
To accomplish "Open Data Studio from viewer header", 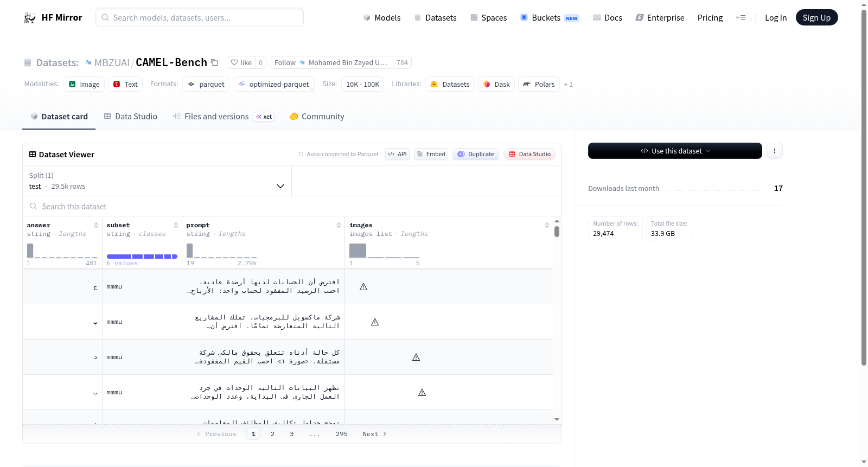I will (x=529, y=154).
